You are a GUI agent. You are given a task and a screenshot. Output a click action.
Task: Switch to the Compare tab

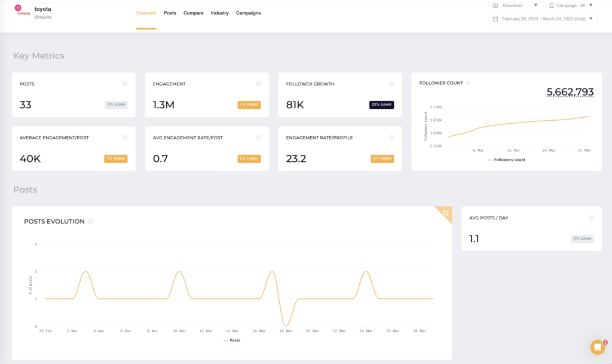[x=193, y=13]
